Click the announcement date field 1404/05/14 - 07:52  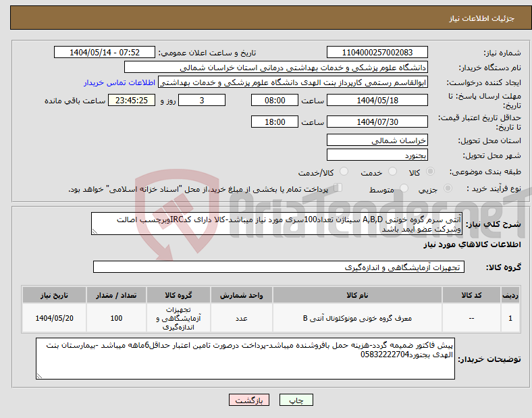pyautogui.click(x=105, y=52)
